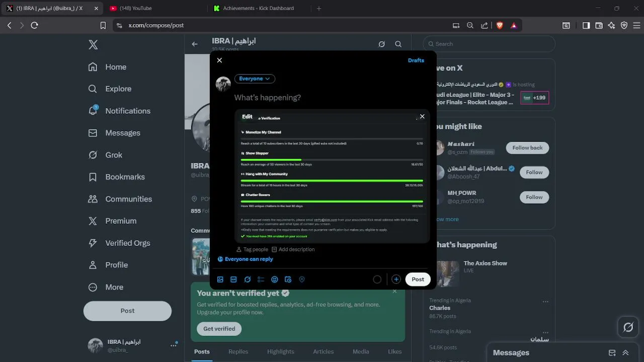Click Grok icon in profile header

click(x=382, y=44)
